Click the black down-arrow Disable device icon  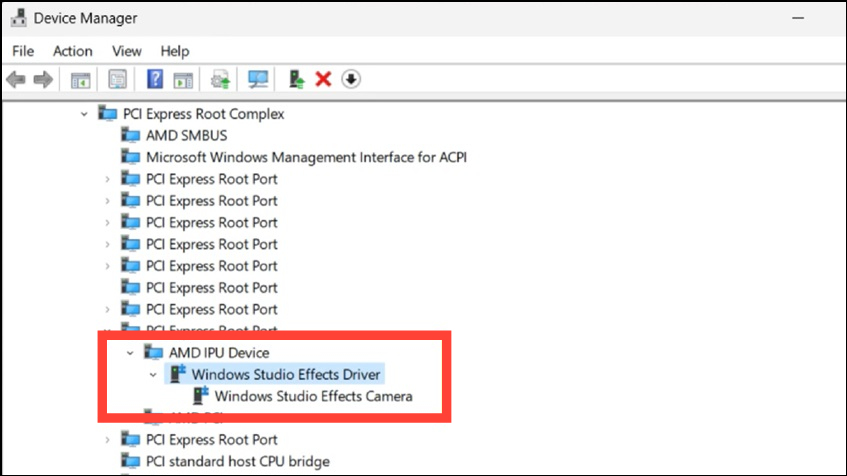coord(351,79)
